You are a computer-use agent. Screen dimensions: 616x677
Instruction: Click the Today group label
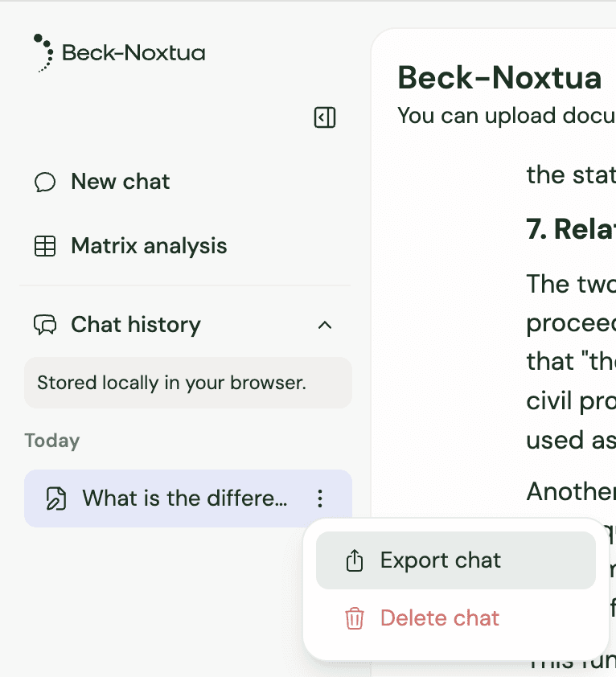click(x=52, y=441)
